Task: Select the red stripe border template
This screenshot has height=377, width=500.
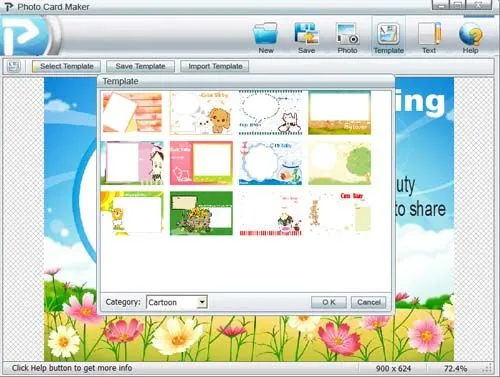Action: click(x=270, y=213)
